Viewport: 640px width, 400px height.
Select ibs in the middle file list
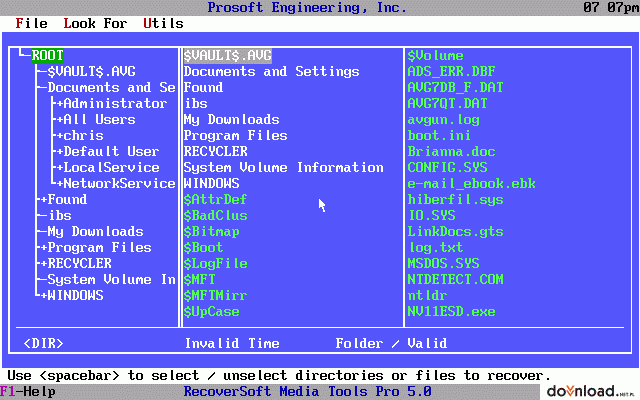coord(196,103)
